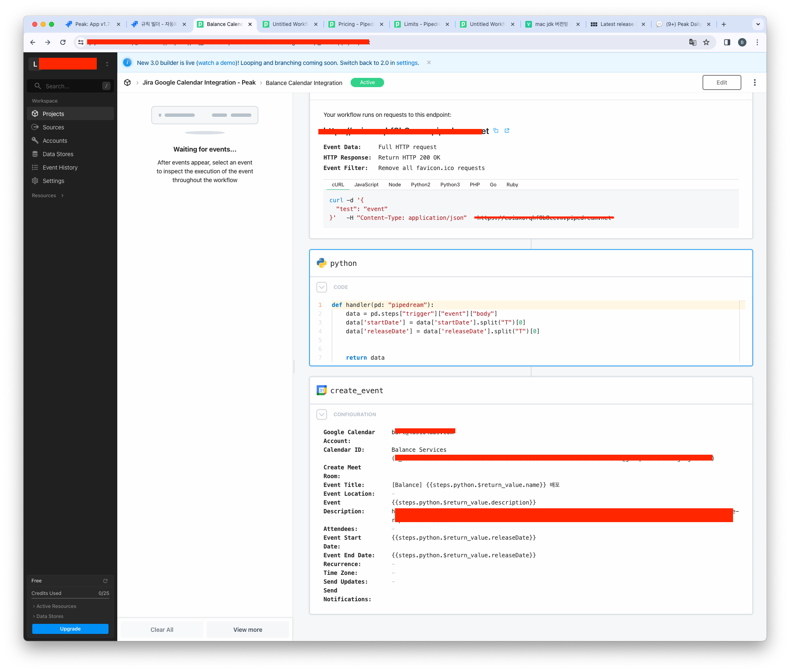The height and width of the screenshot is (672, 790).
Task: Expand Data Stores in the plan panel
Action: (48, 616)
